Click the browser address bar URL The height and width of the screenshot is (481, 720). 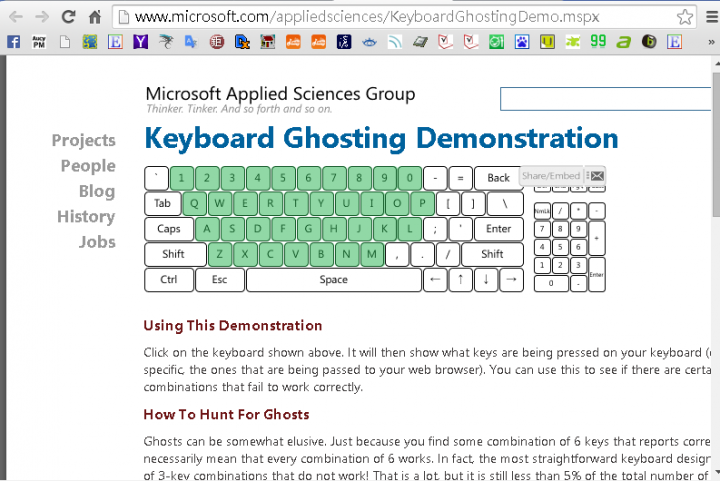(367, 17)
